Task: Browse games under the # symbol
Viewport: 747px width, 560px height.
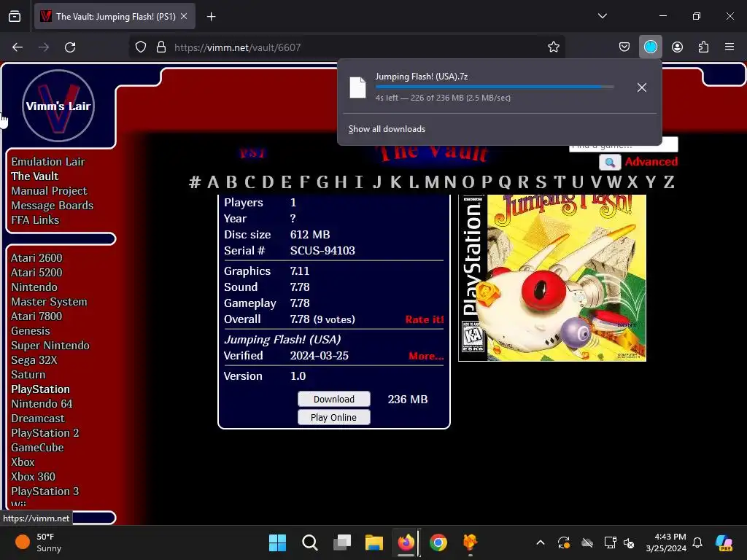Action: 194,182
